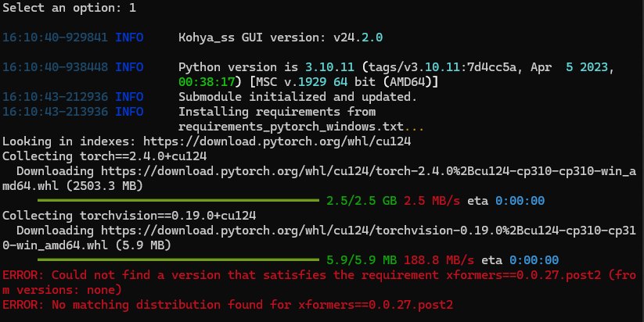The height and width of the screenshot is (322, 644).
Task: Click the (2503.3 MB) file size text
Action: click(x=104, y=186)
